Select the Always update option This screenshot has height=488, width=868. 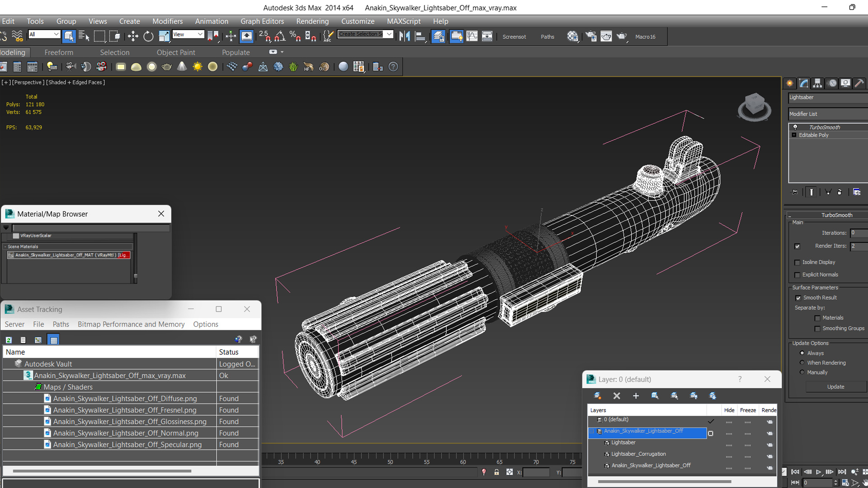802,353
